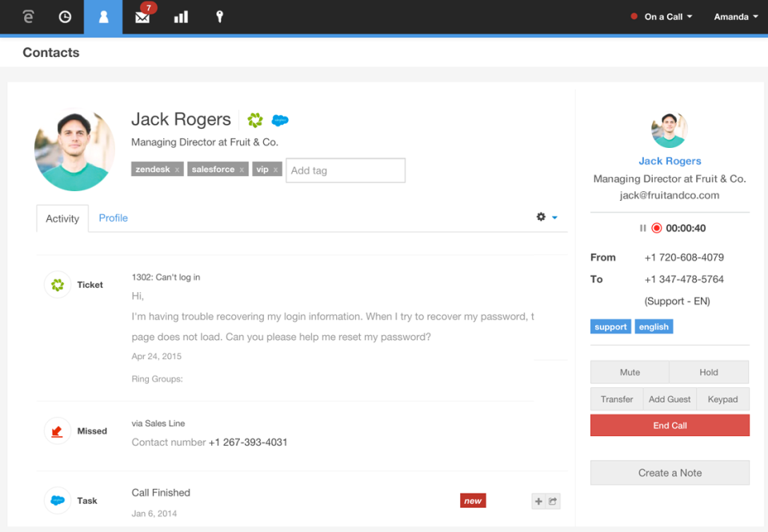
Task: Switch to the Profile tab
Action: 113,218
